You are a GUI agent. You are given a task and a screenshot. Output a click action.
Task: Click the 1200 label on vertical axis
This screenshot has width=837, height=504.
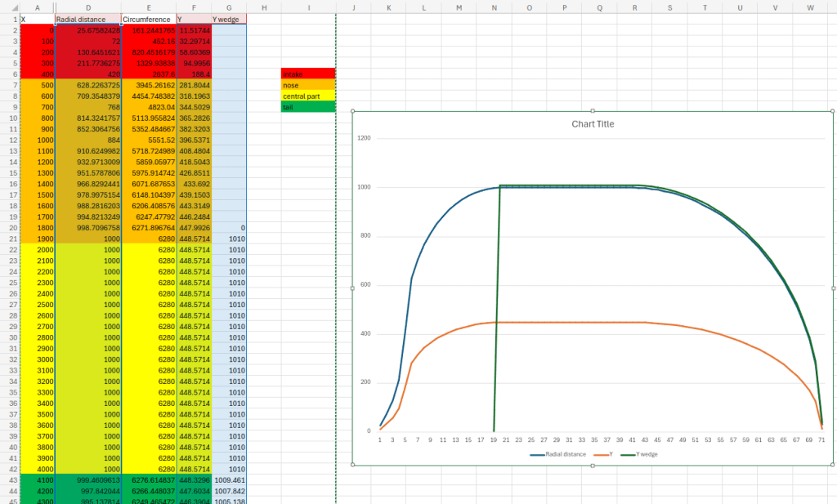364,139
